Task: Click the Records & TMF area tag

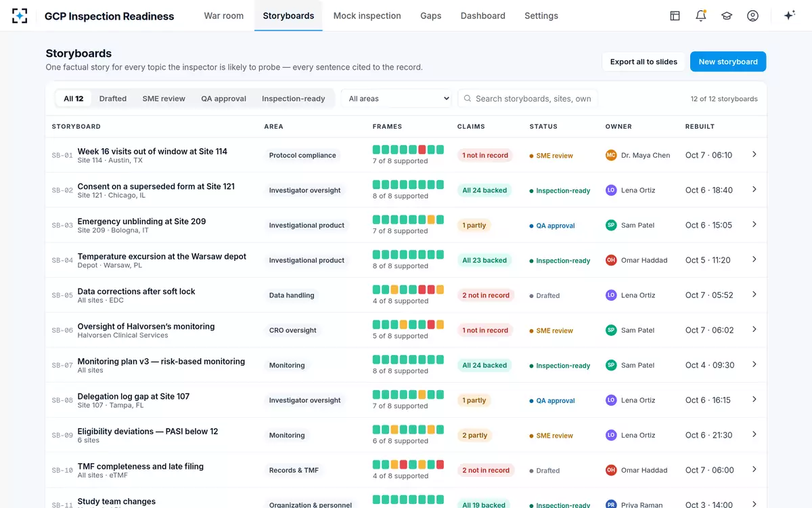Action: [294, 470]
